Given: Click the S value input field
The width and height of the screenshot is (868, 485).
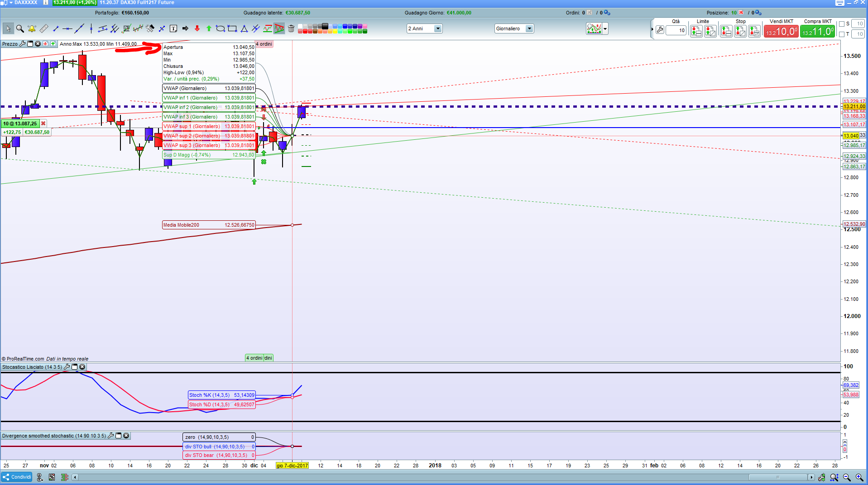Looking at the screenshot, I should [x=858, y=24].
